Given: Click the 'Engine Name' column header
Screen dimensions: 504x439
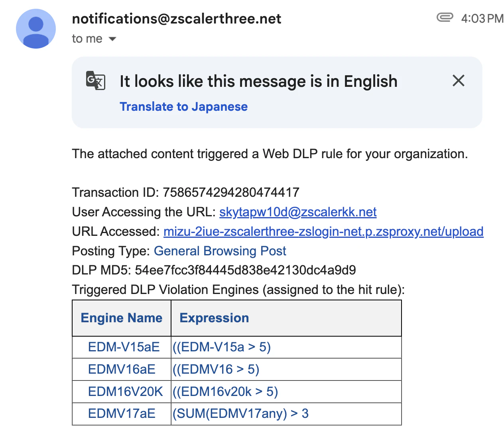Looking at the screenshot, I should tap(122, 318).
